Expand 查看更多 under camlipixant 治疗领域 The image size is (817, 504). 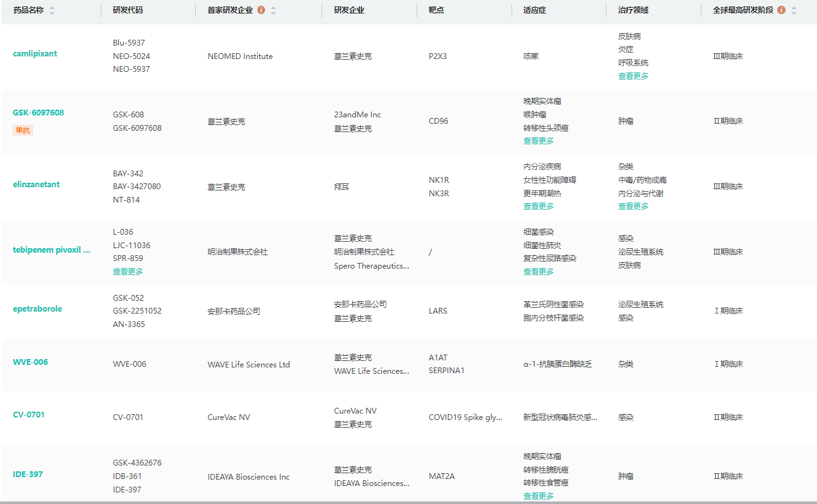click(633, 76)
